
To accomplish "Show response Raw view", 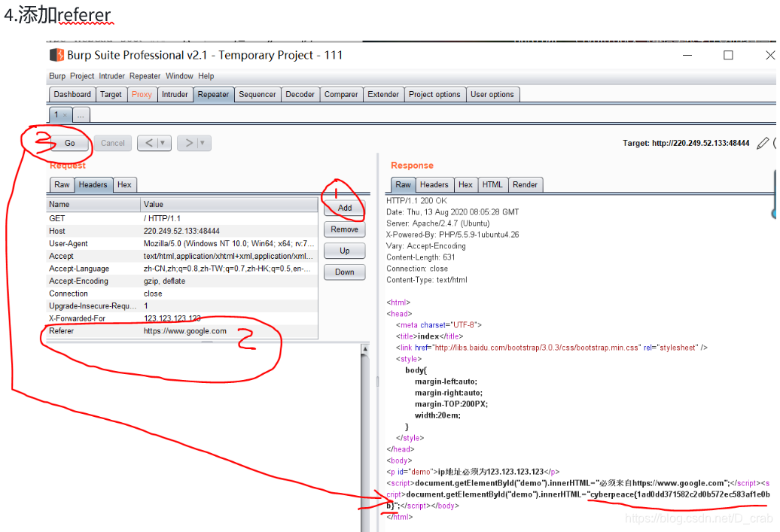I will click(404, 185).
